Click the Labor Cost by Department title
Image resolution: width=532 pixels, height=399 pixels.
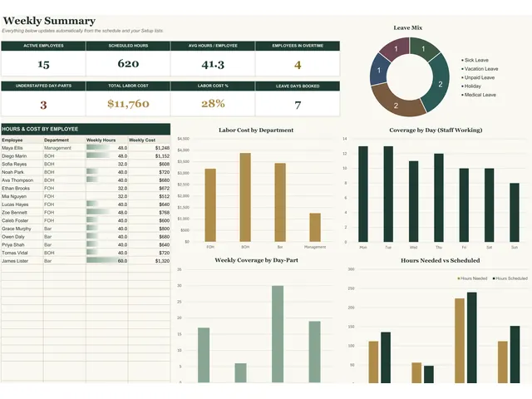pyautogui.click(x=256, y=130)
